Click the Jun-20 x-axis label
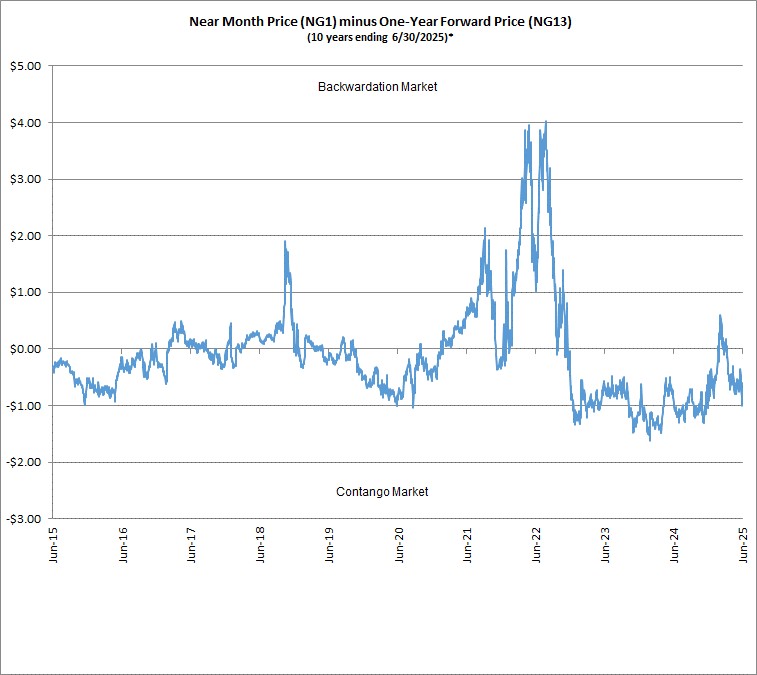 click(399, 545)
